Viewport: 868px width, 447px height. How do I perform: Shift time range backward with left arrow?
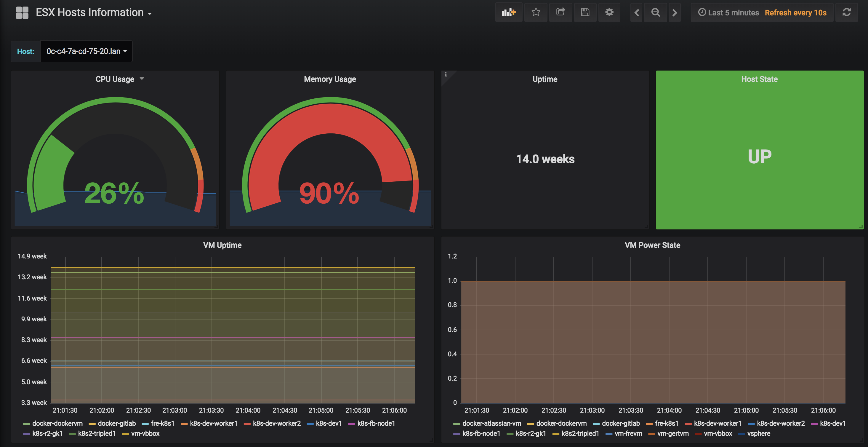pyautogui.click(x=636, y=13)
